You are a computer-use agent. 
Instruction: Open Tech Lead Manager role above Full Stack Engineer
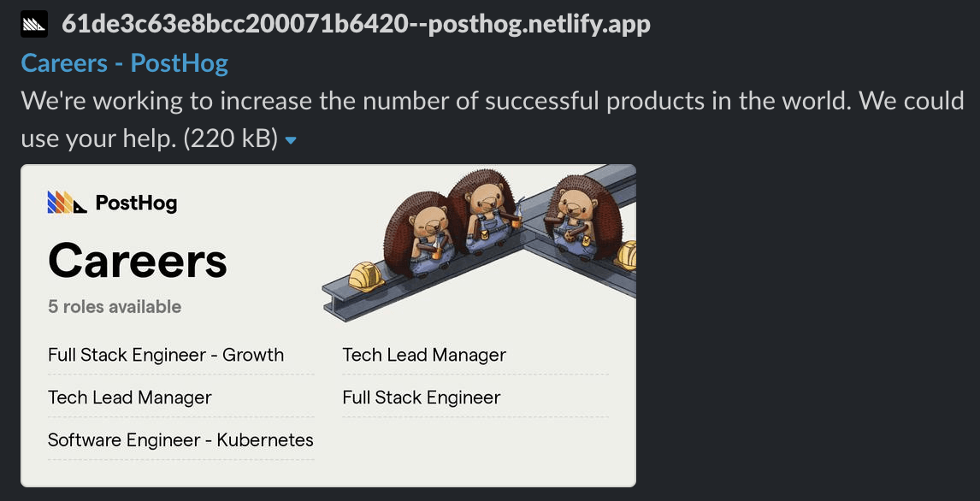tap(424, 355)
